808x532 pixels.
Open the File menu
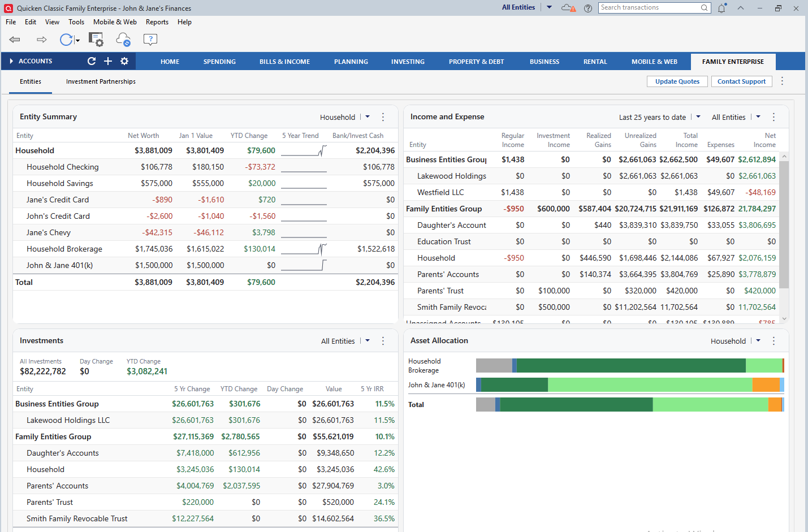click(11, 22)
